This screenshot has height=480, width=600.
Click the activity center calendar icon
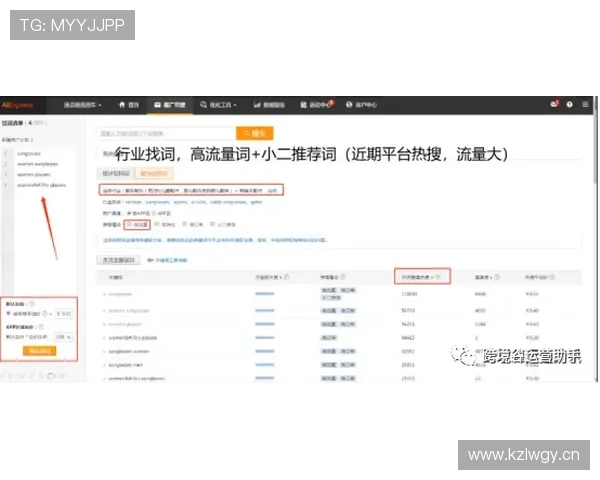tap(303, 104)
